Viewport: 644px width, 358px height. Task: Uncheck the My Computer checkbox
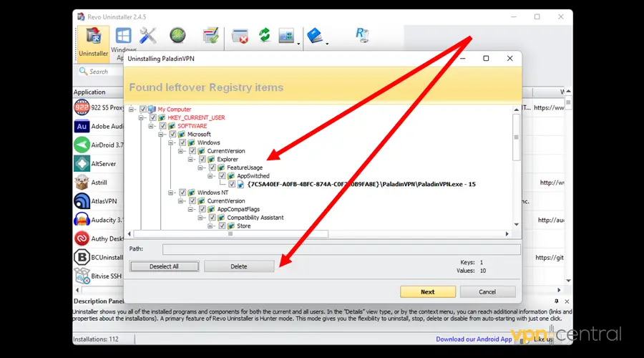point(143,109)
